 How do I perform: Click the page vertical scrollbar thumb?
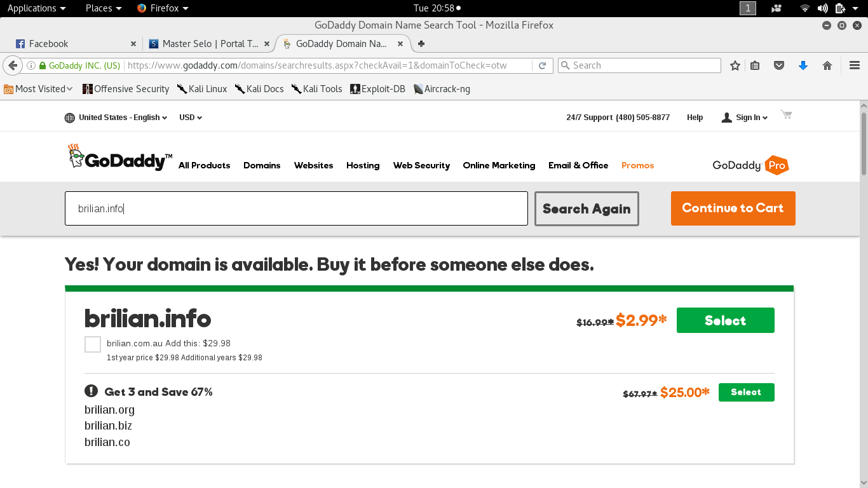pyautogui.click(x=864, y=143)
